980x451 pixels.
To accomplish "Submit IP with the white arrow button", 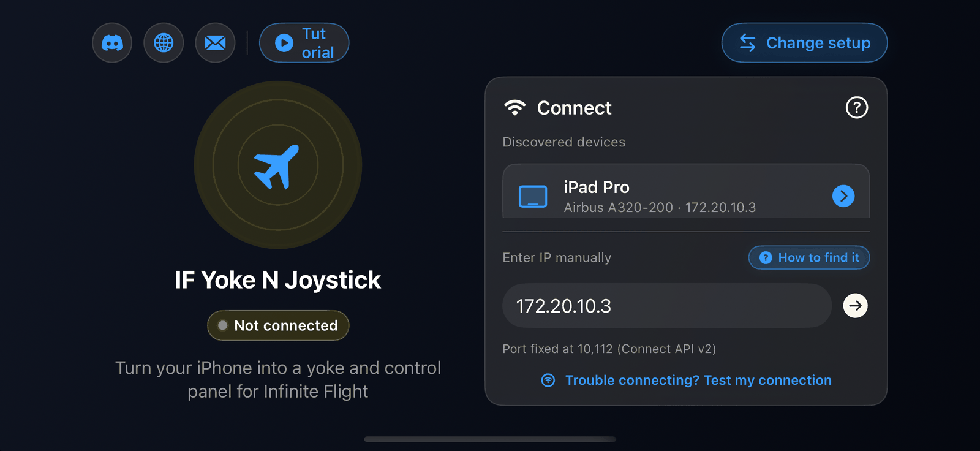I will click(855, 306).
